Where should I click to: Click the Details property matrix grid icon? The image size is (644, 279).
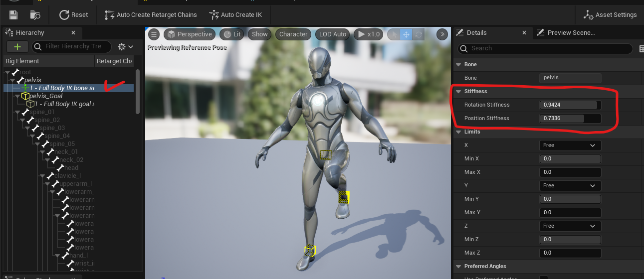(x=641, y=48)
